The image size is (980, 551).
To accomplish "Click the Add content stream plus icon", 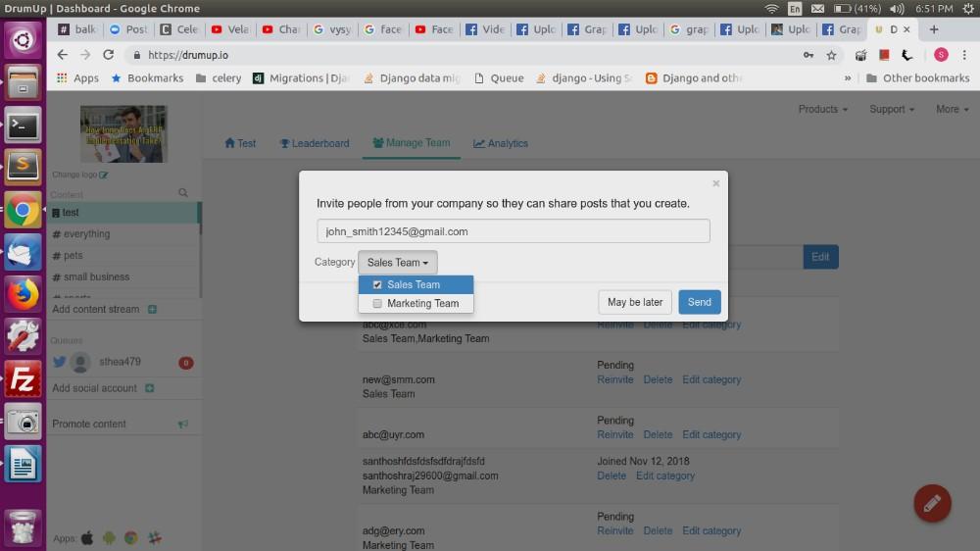I will [152, 309].
